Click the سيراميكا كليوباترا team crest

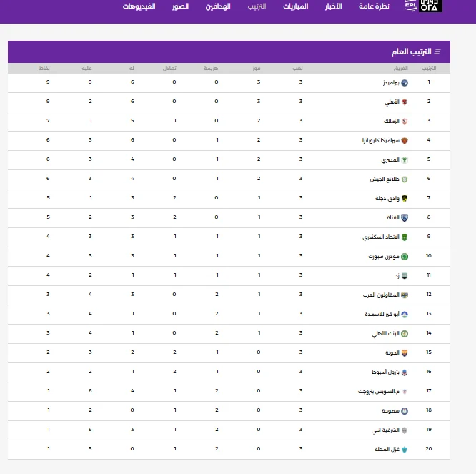coord(405,141)
